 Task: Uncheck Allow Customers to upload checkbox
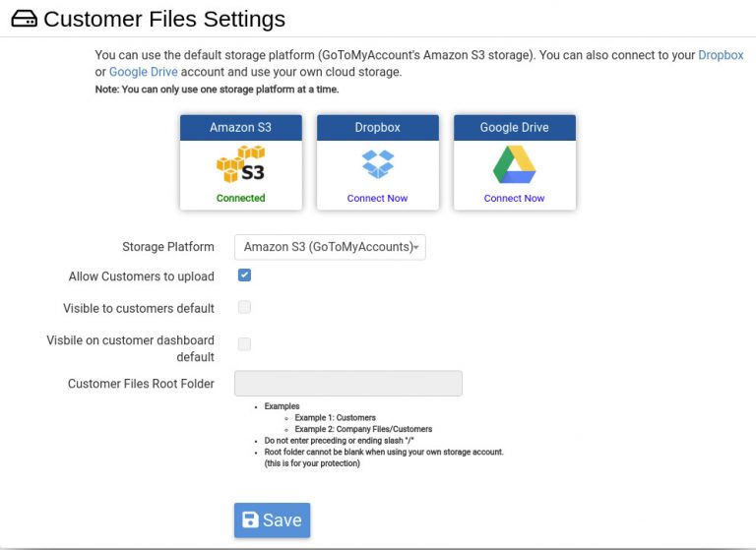pyautogui.click(x=244, y=275)
